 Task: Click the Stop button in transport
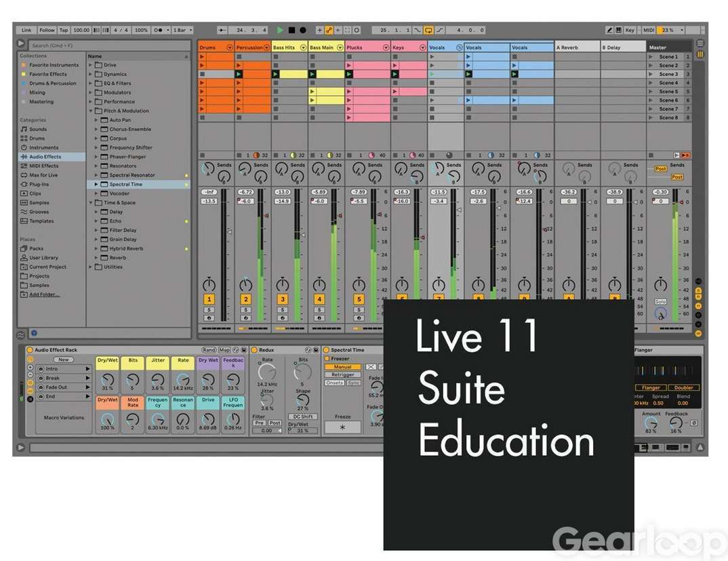coord(291,31)
